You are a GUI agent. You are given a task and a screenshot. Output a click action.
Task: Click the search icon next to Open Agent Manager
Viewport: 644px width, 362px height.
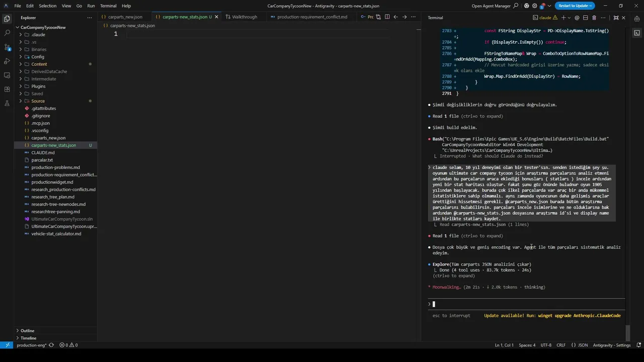(x=516, y=6)
